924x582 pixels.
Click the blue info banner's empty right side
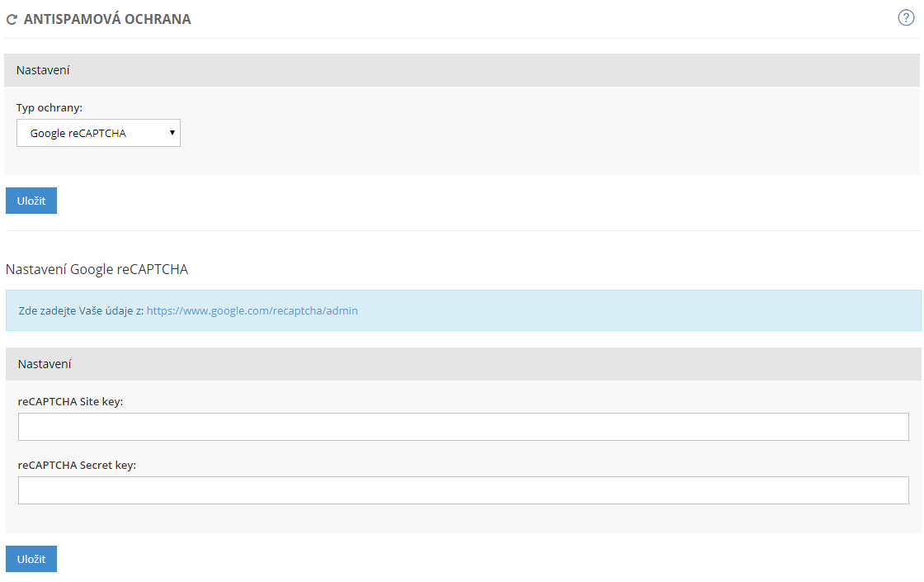[x=660, y=311]
